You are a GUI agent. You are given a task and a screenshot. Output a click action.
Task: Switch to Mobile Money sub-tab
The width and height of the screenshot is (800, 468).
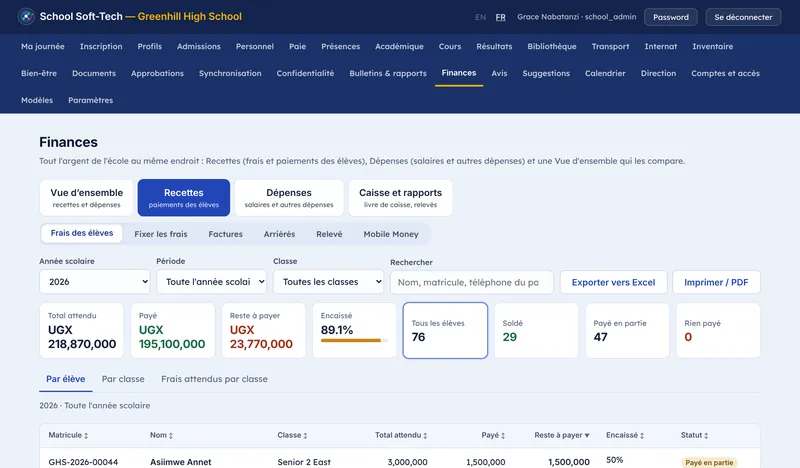point(391,234)
